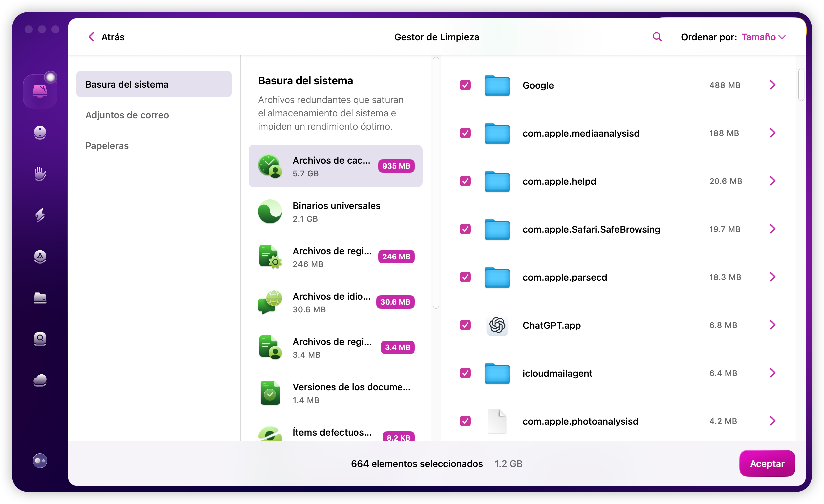Click the 246 MB selected-size badge
This screenshot has width=824, height=504.
[396, 257]
